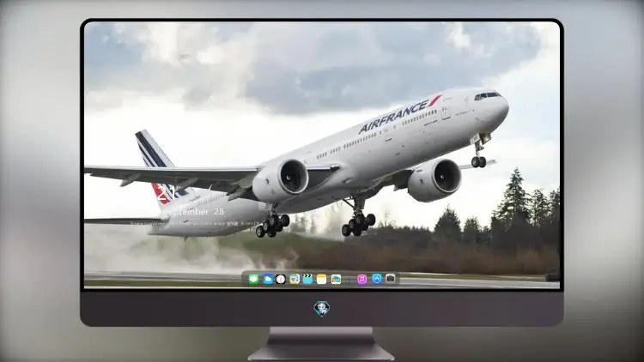Open the yellow Notes app in the dock
Image resolution: width=644 pixels, height=362 pixels.
(x=322, y=280)
